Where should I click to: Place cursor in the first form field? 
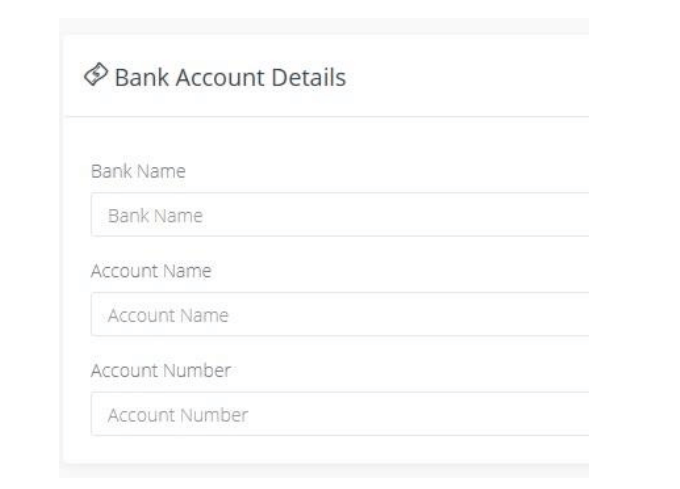point(340,215)
